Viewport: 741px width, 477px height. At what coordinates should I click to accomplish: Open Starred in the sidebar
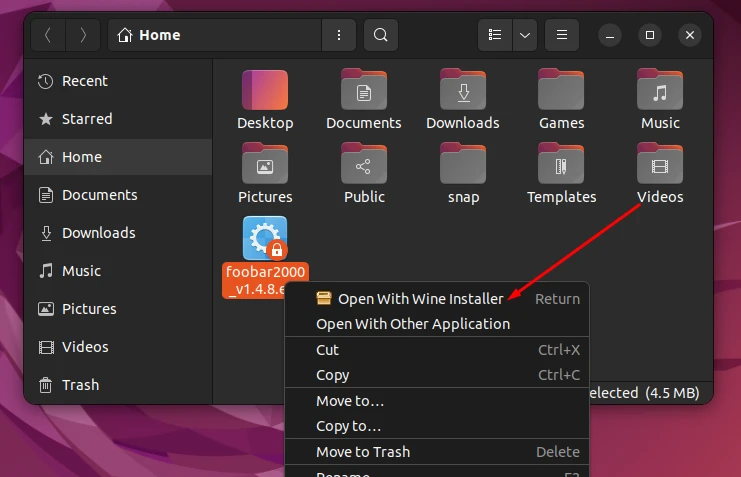(118, 119)
